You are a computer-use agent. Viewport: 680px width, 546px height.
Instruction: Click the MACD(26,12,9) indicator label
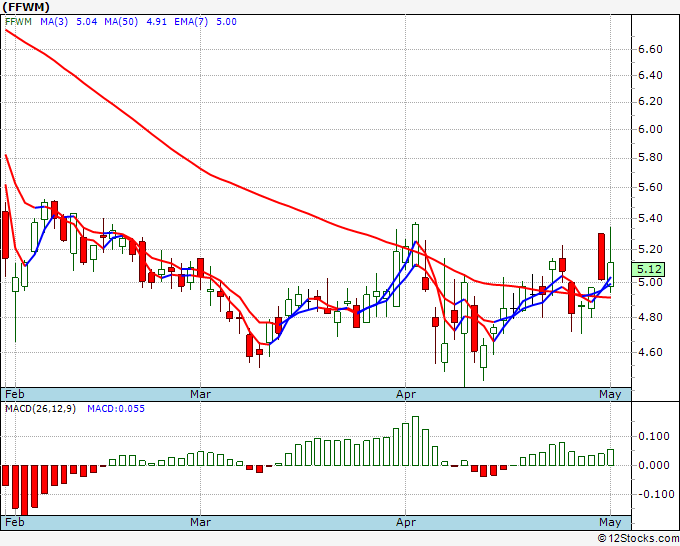point(40,409)
